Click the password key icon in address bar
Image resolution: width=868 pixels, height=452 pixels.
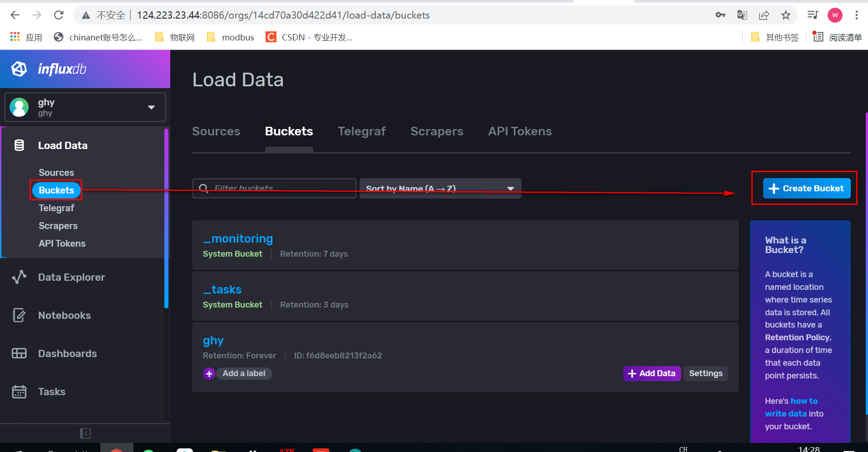720,15
